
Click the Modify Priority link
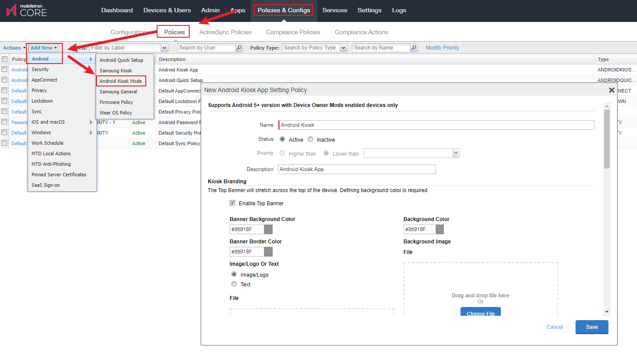pos(442,48)
